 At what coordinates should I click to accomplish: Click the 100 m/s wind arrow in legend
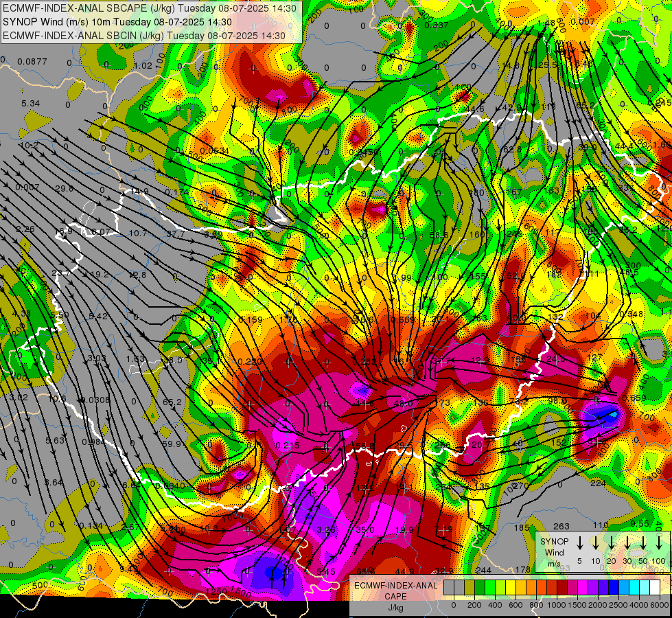click(x=659, y=543)
